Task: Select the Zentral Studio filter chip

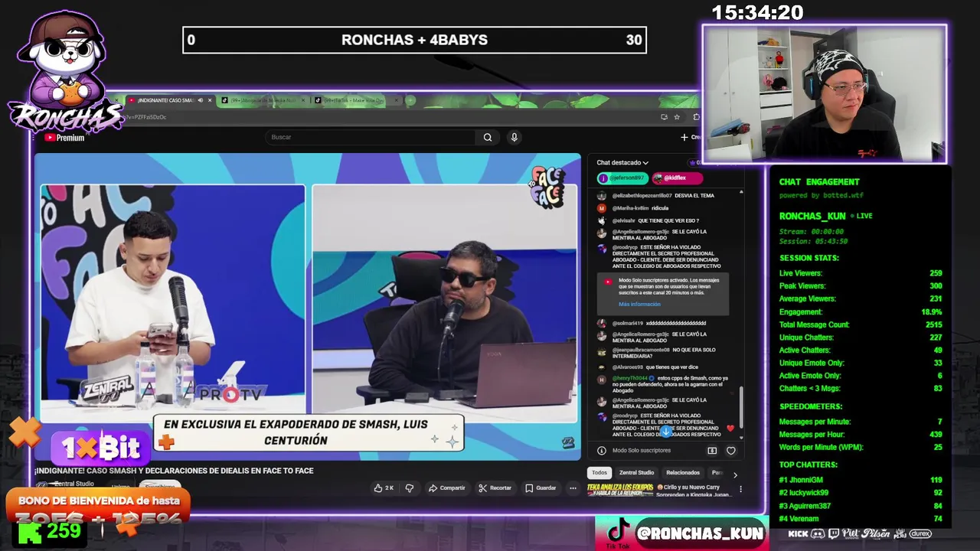Action: coord(636,473)
